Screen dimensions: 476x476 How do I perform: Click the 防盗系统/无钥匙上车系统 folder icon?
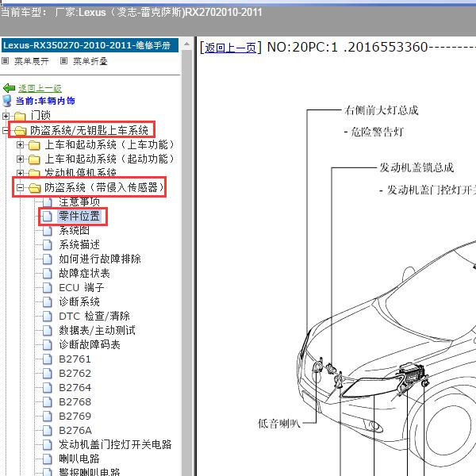click(x=20, y=131)
